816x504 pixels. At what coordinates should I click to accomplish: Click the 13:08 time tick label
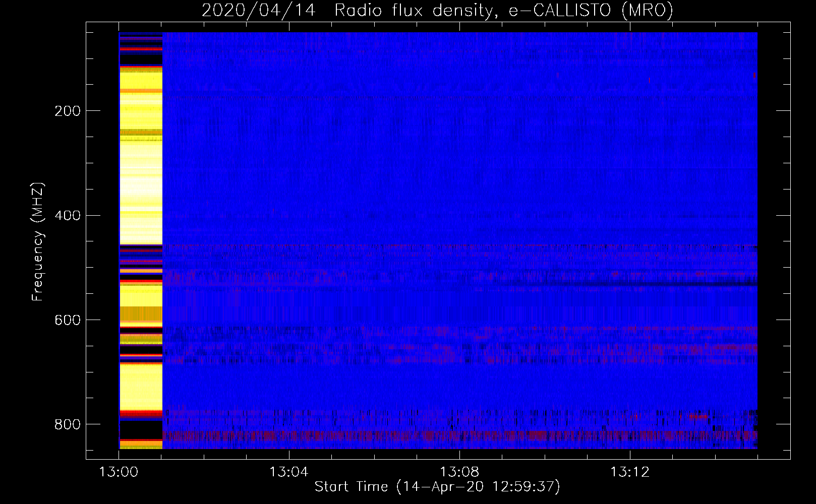pyautogui.click(x=459, y=472)
